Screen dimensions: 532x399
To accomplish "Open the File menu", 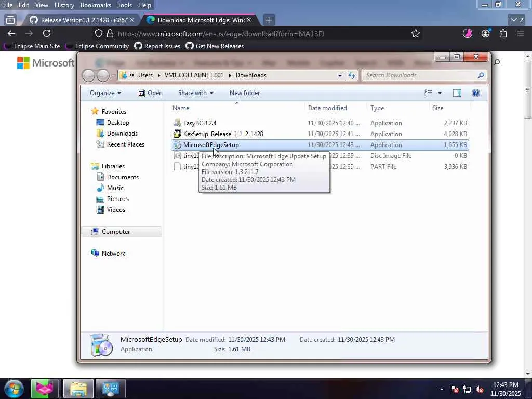I will (7, 5).
